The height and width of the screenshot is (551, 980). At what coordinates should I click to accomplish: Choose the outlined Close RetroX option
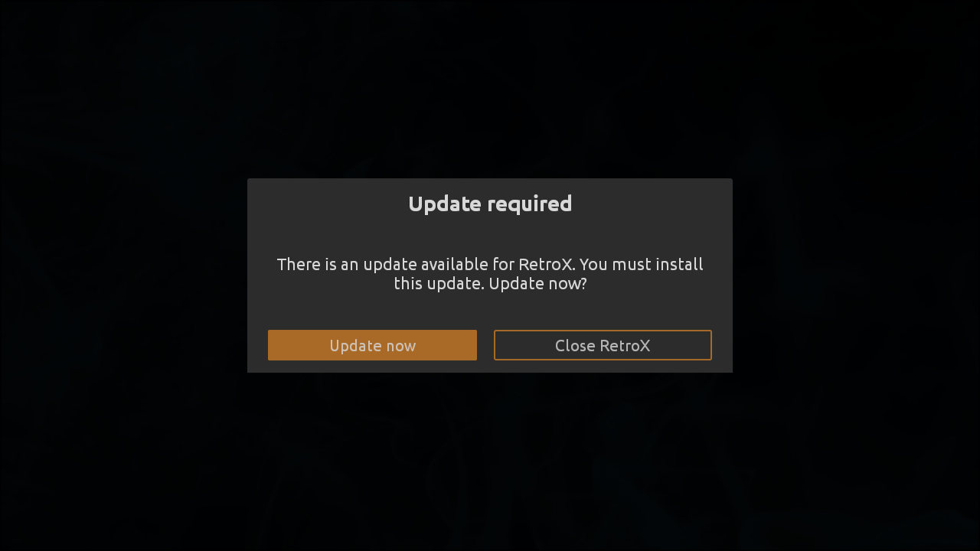click(x=603, y=345)
